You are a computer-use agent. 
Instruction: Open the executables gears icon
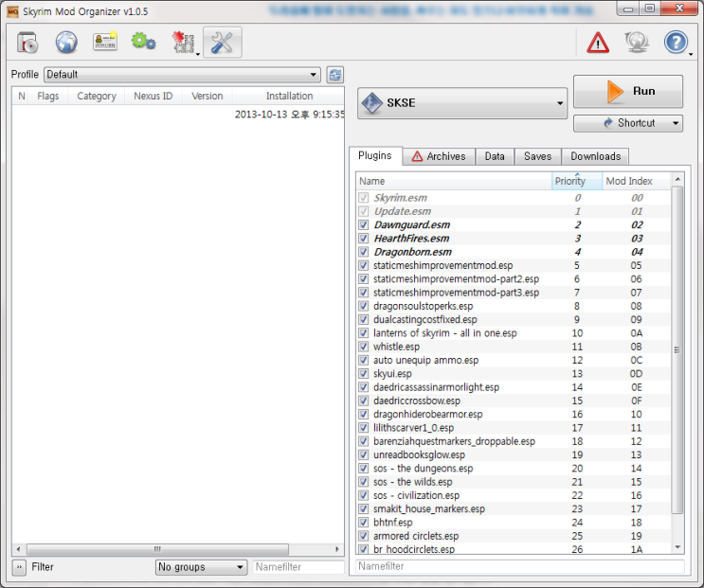click(144, 42)
